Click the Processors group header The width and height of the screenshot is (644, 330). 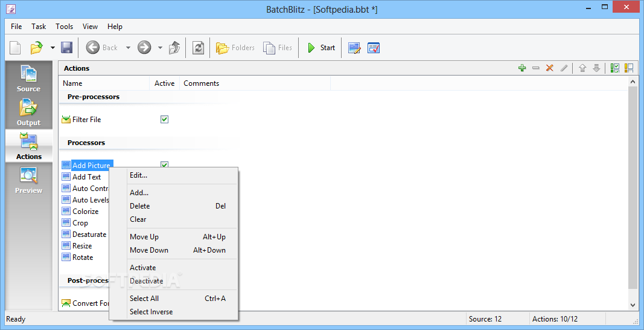coord(86,143)
